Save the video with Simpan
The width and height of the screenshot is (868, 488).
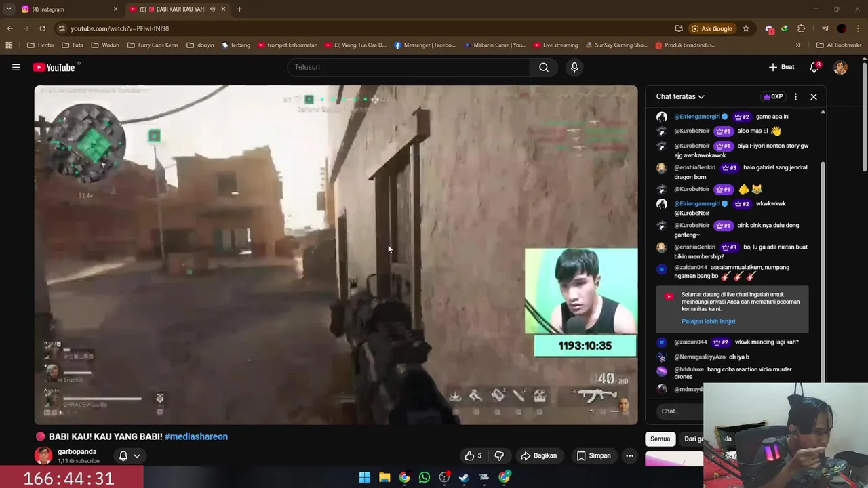[x=594, y=455]
